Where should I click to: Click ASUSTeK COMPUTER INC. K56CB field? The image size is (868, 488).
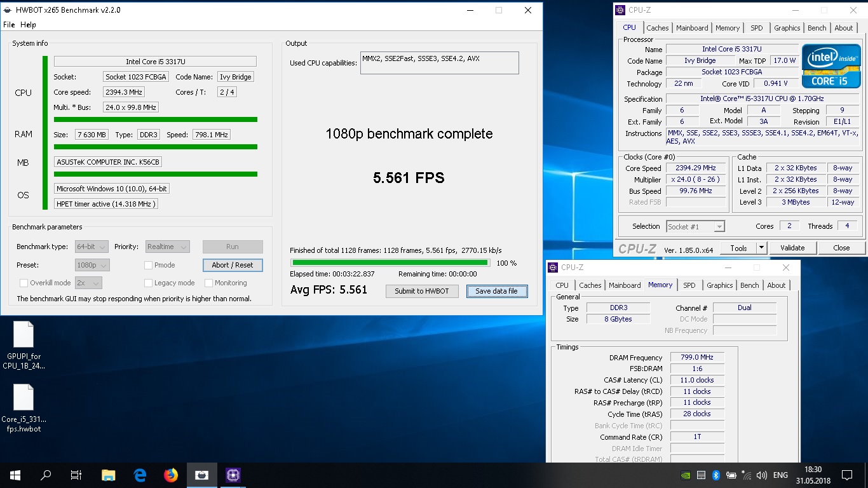(x=107, y=162)
